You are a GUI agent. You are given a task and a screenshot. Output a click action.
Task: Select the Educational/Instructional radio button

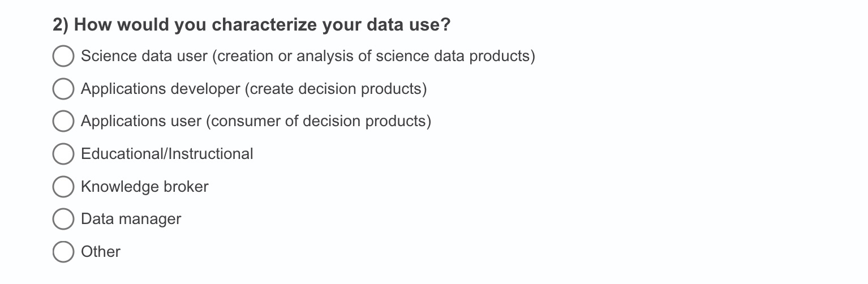(63, 154)
